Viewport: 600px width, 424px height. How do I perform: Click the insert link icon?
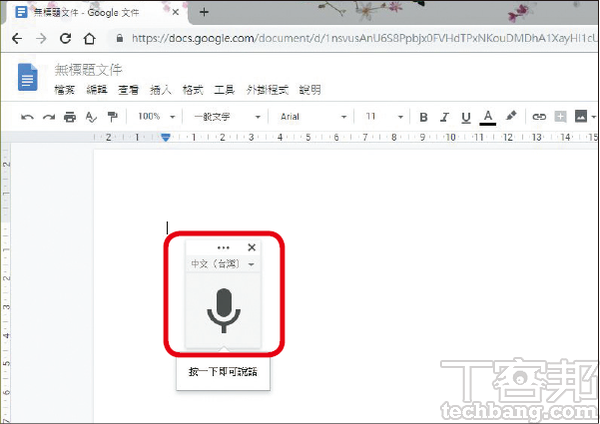coord(539,117)
